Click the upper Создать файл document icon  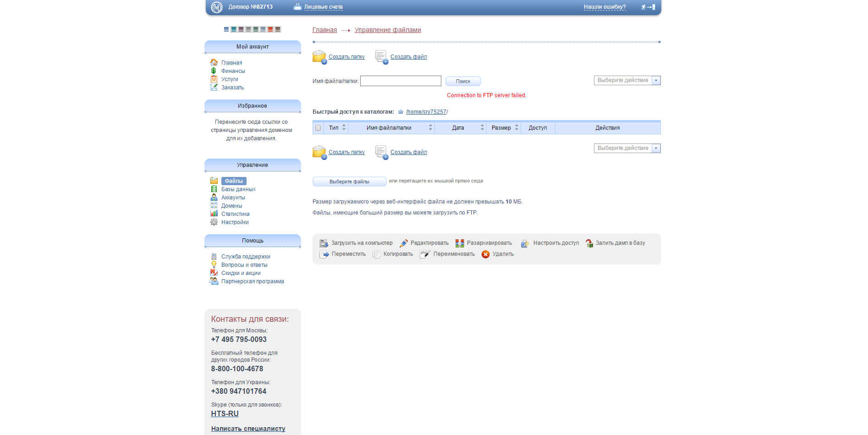click(x=381, y=57)
